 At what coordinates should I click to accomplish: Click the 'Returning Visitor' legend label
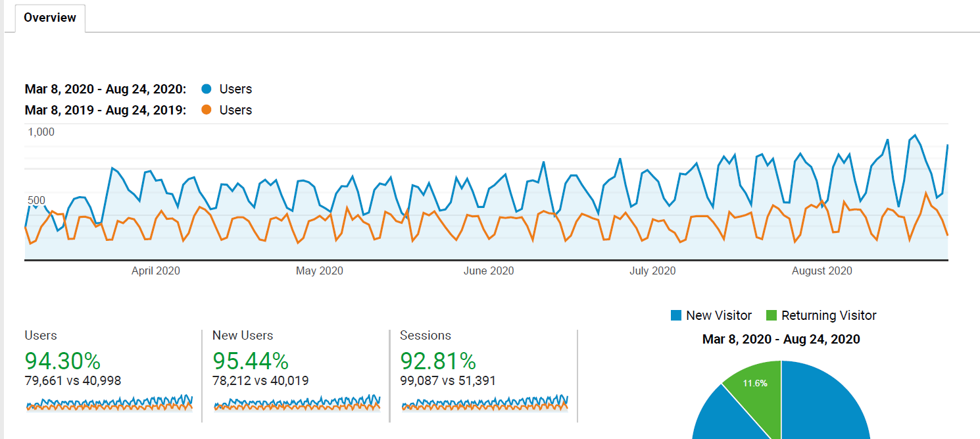pyautogui.click(x=829, y=316)
